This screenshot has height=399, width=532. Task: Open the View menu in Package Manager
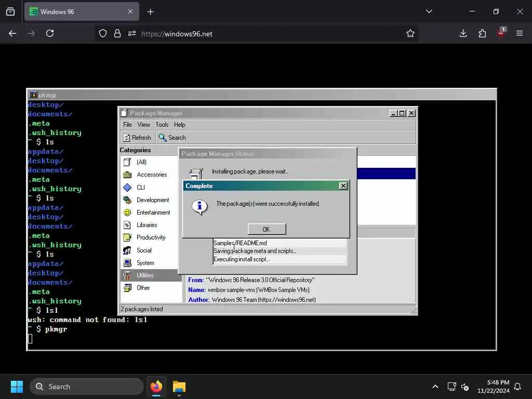coord(143,125)
